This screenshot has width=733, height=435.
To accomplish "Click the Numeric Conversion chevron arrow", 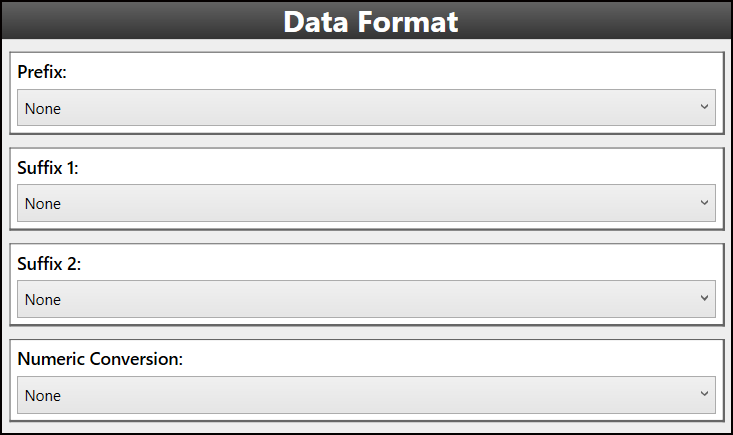I will click(x=704, y=394).
